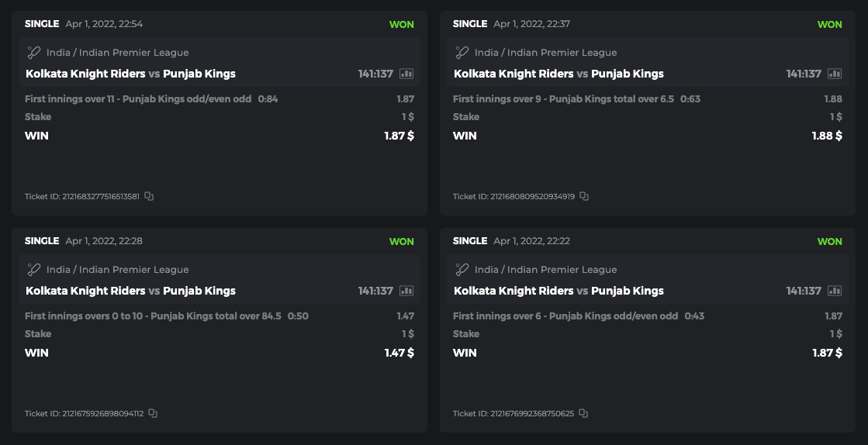Viewport: 868px width, 445px height.
Task: Copy ticket ID ending in 513581
Action: click(x=149, y=196)
